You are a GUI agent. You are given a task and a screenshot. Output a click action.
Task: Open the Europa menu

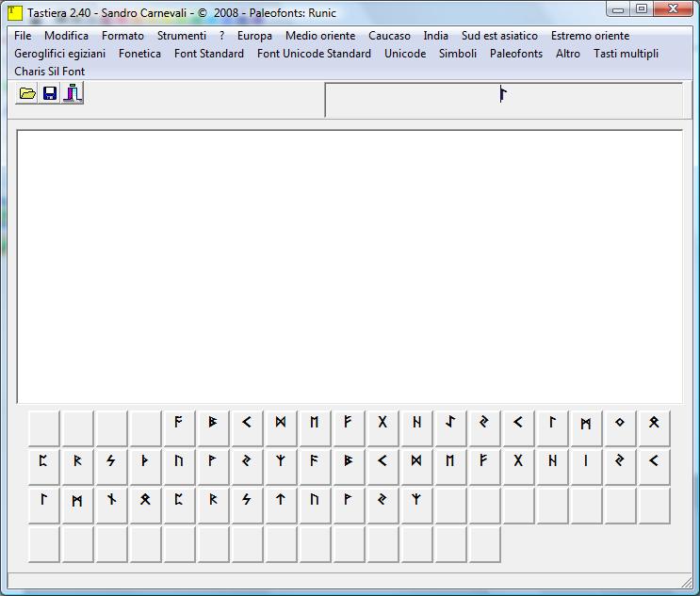tap(254, 36)
